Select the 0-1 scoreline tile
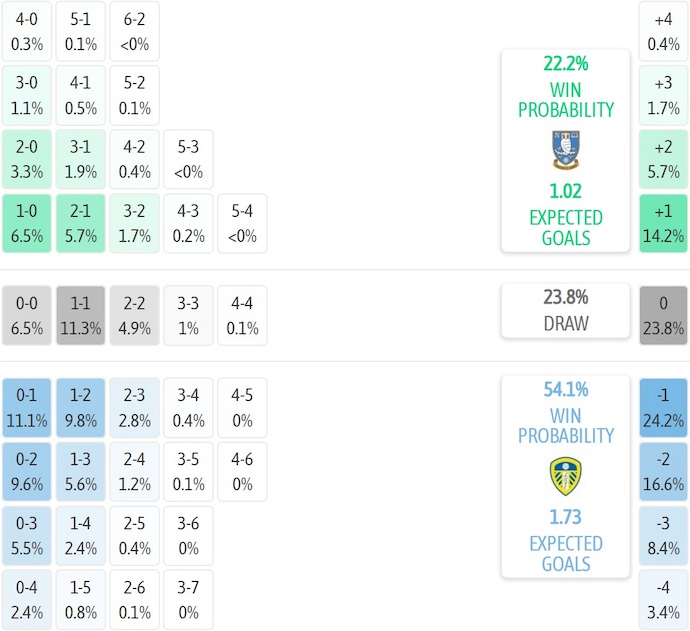The width and height of the screenshot is (690, 631). click(26, 408)
